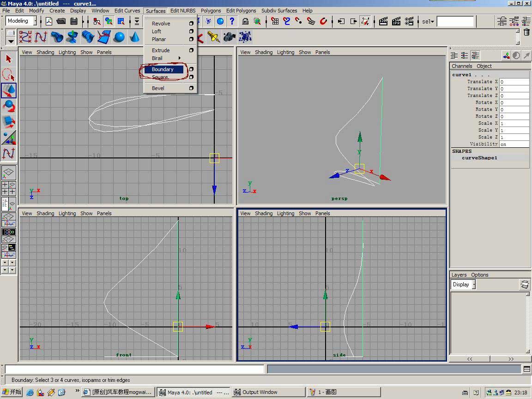
Task: Click the NURBS cone shelf icon
Action: [x=135, y=37]
